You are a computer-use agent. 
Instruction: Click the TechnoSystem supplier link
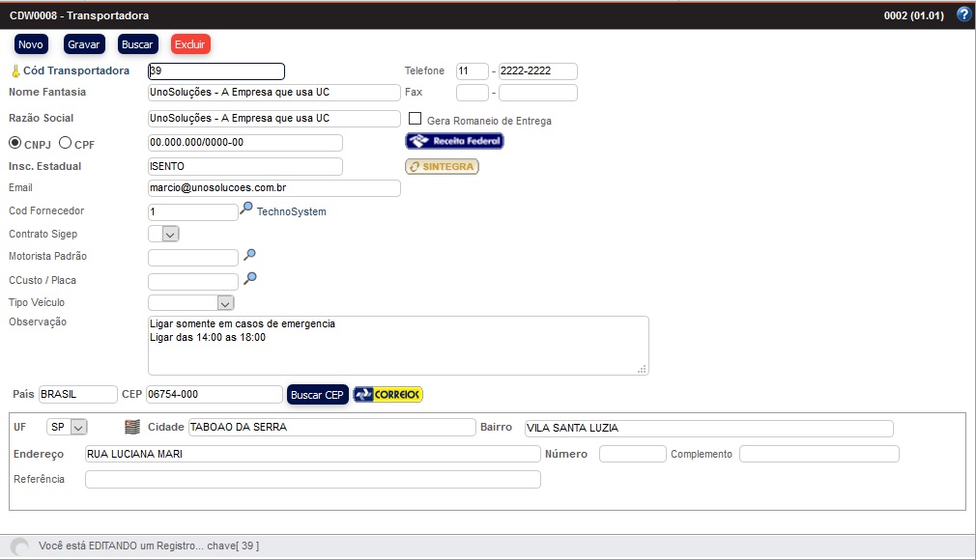click(291, 211)
